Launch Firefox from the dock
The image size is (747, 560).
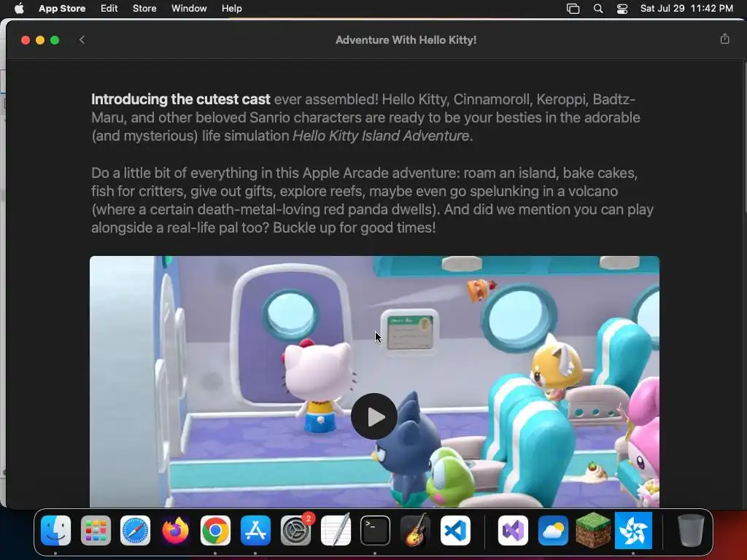click(x=175, y=531)
